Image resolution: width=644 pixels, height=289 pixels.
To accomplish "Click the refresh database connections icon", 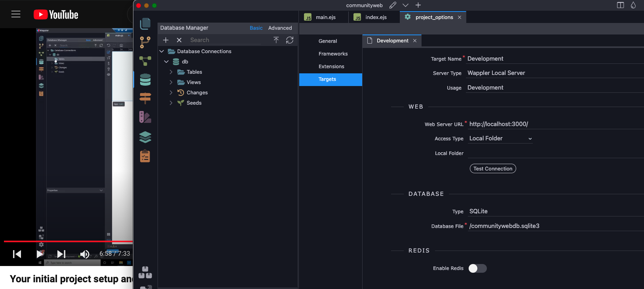I will (290, 40).
